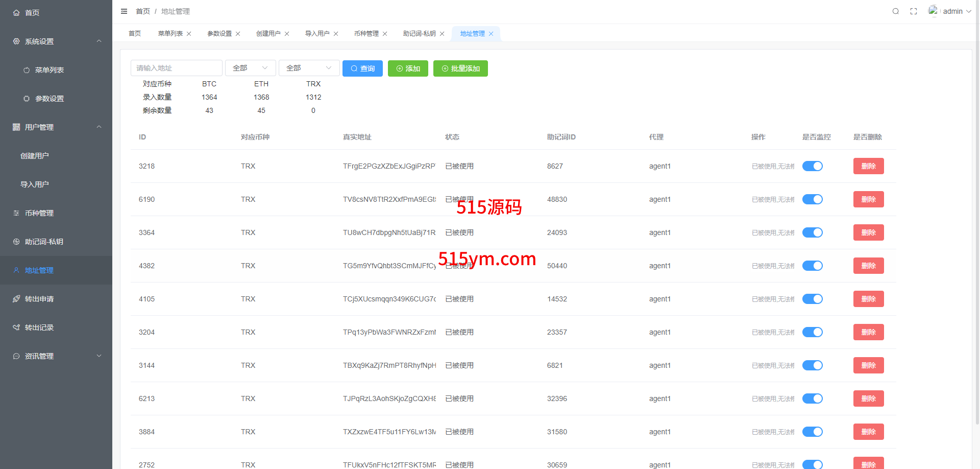The image size is (980, 469).
Task: Toggle fullscreen mode icon in header
Action: (914, 11)
